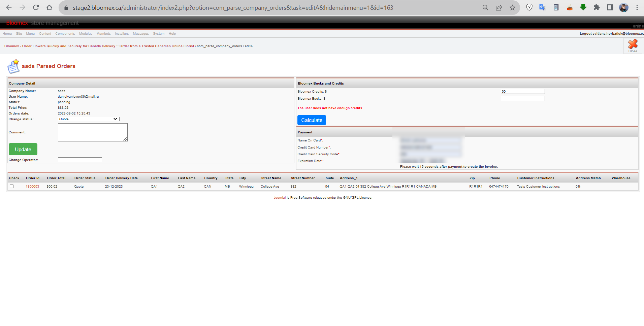
Task: Bookmark this page with the star icon
Action: pos(512,7)
